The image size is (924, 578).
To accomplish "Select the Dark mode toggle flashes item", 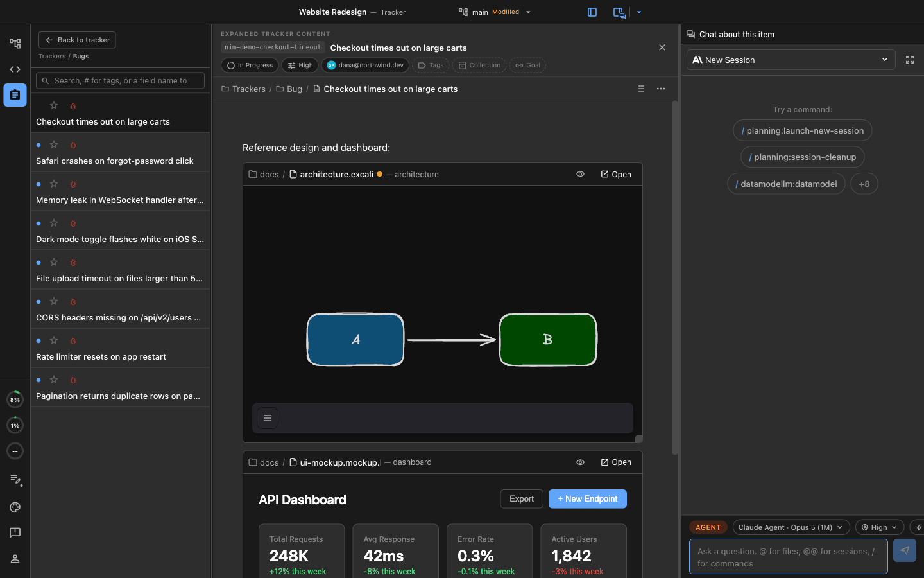I will (x=121, y=231).
